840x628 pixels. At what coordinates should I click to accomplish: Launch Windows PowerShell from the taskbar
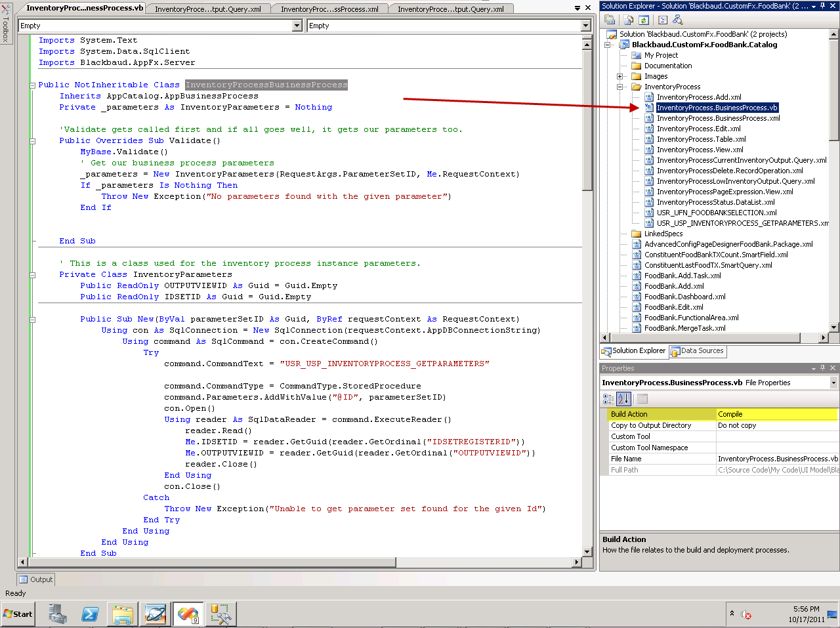tap(90, 614)
